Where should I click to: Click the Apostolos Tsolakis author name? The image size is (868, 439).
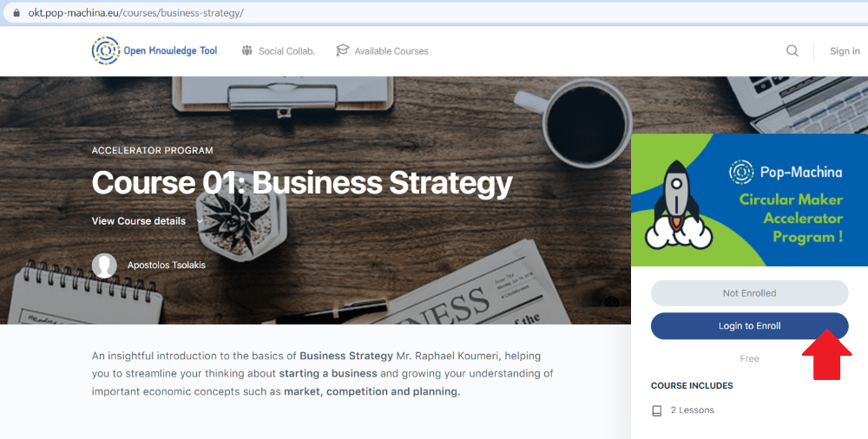click(x=167, y=265)
